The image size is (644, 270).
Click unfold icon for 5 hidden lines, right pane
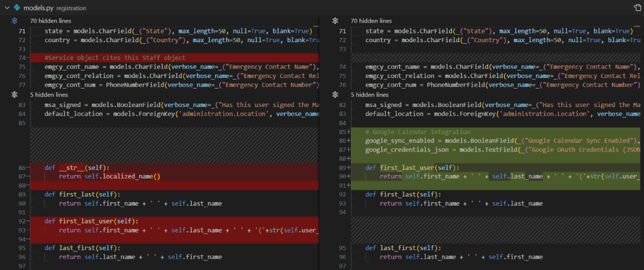point(335,95)
